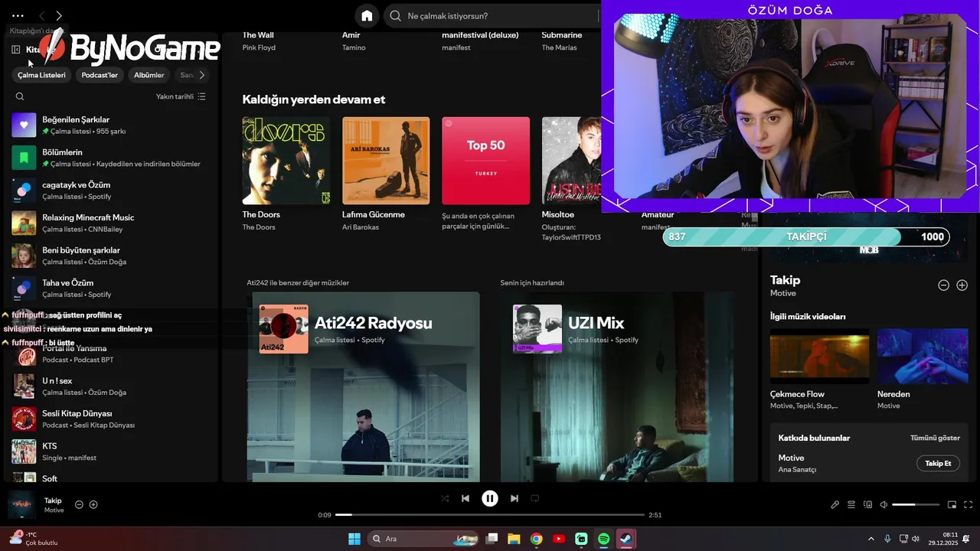980x551 pixels.
Task: Play 'Çekmece Flow' music video
Action: click(x=819, y=356)
